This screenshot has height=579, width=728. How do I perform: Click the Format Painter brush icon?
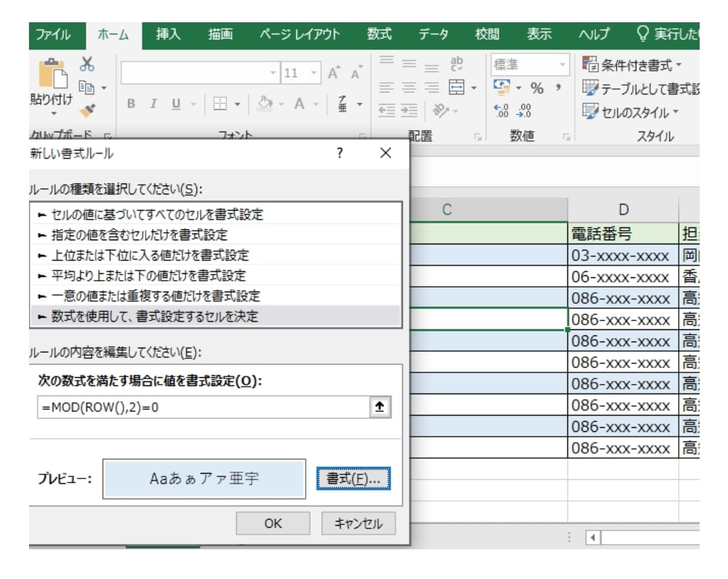tap(87, 109)
